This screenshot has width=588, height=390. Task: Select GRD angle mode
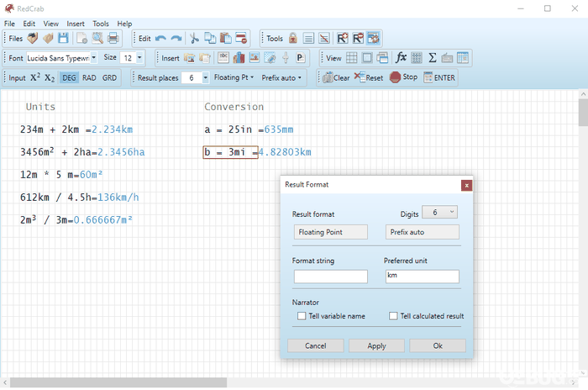click(109, 77)
